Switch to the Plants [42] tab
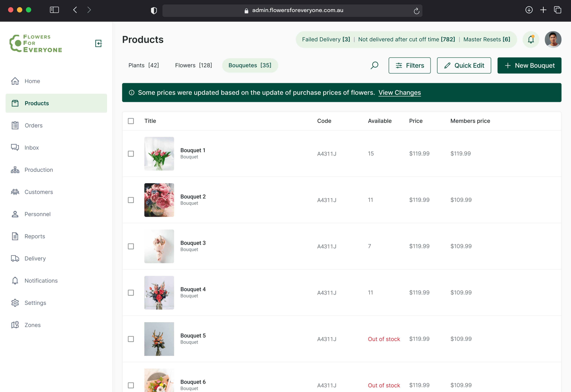The image size is (571, 392). pos(144,65)
